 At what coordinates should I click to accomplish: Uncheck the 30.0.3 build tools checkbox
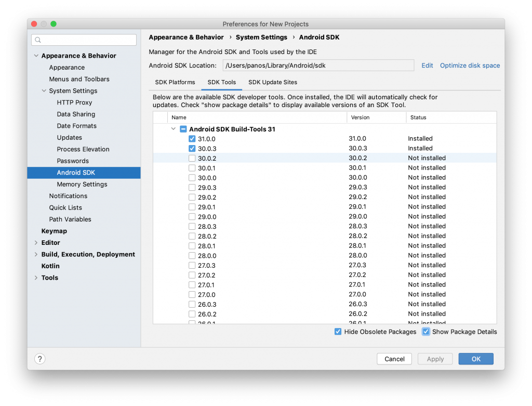coord(192,149)
